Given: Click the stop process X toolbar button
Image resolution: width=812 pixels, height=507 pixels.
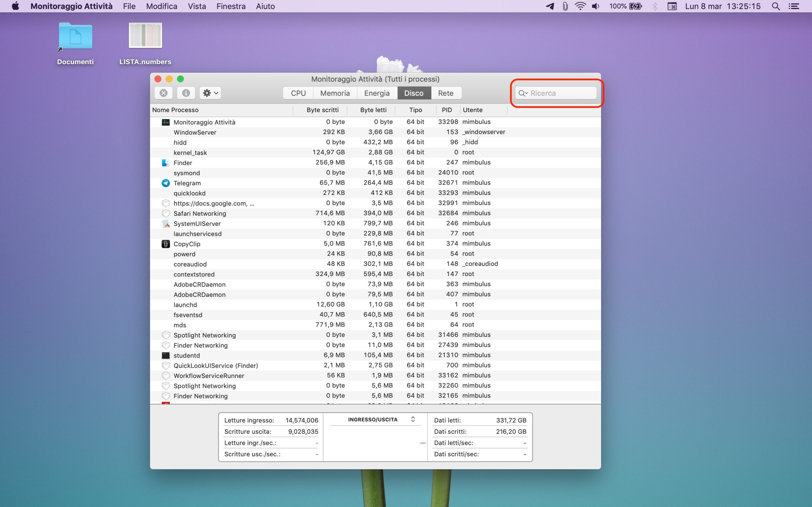Looking at the screenshot, I should pyautogui.click(x=163, y=93).
